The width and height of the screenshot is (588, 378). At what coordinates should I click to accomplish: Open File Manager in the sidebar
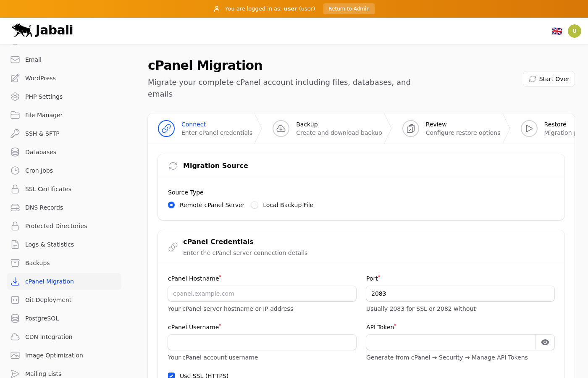coord(44,115)
